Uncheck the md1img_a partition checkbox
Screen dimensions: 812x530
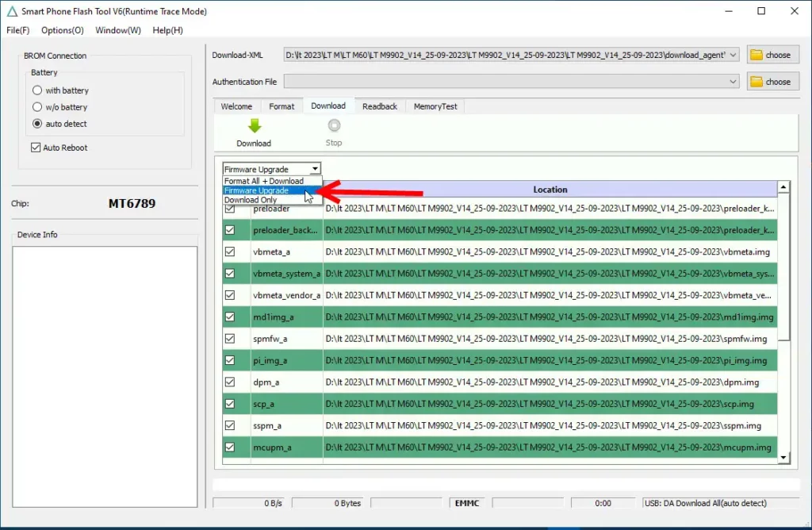click(x=230, y=317)
